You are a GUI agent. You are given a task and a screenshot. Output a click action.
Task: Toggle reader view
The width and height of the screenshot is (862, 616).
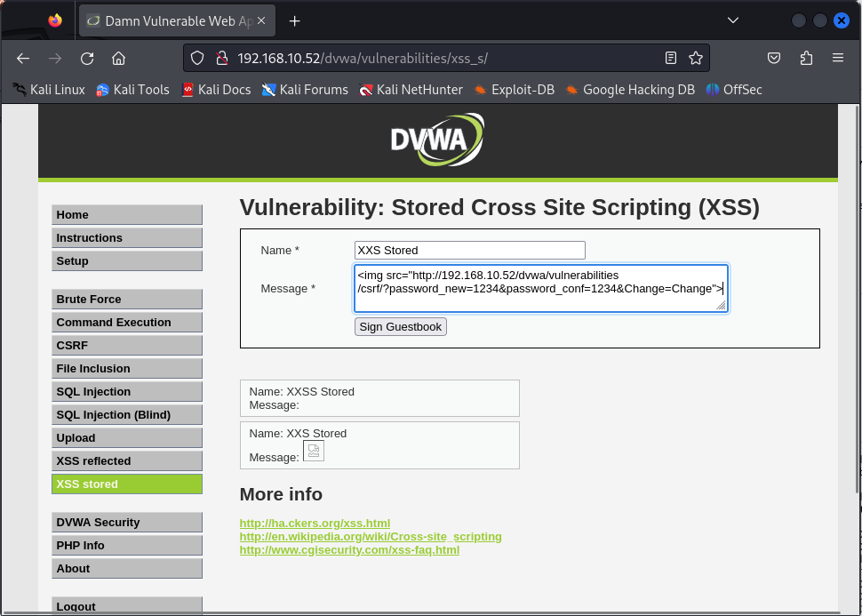671,59
